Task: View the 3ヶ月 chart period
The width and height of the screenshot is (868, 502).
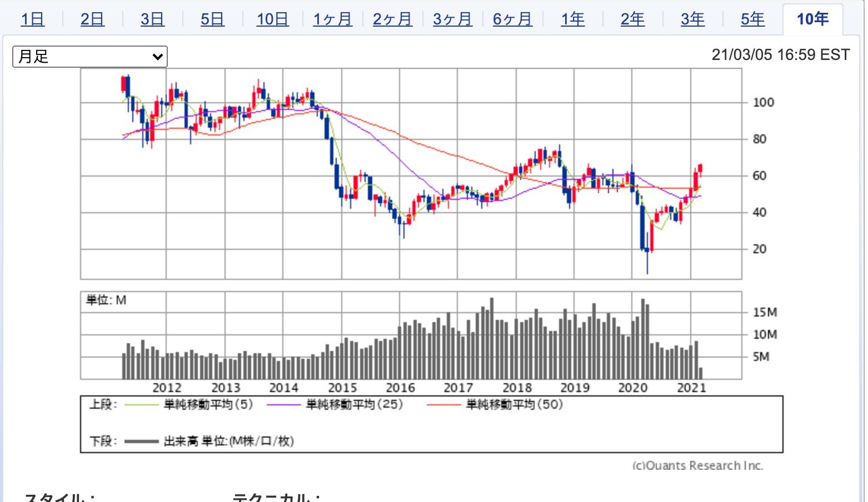Action: 452,19
